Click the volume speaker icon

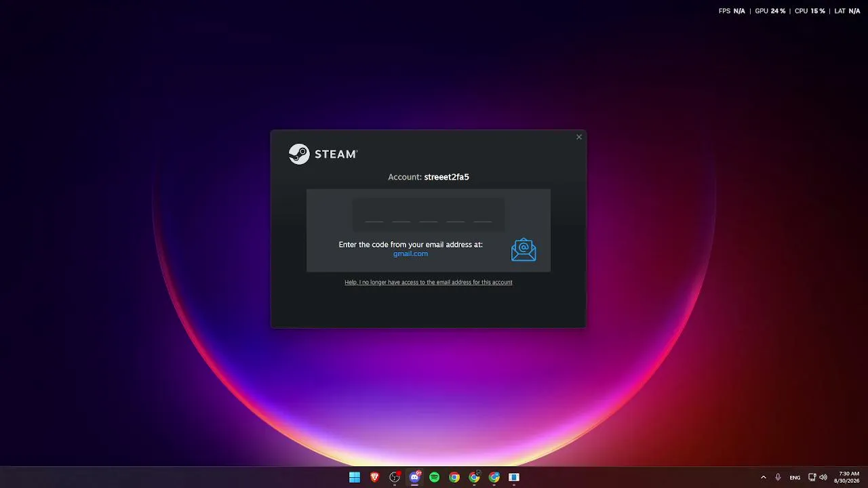click(x=823, y=477)
